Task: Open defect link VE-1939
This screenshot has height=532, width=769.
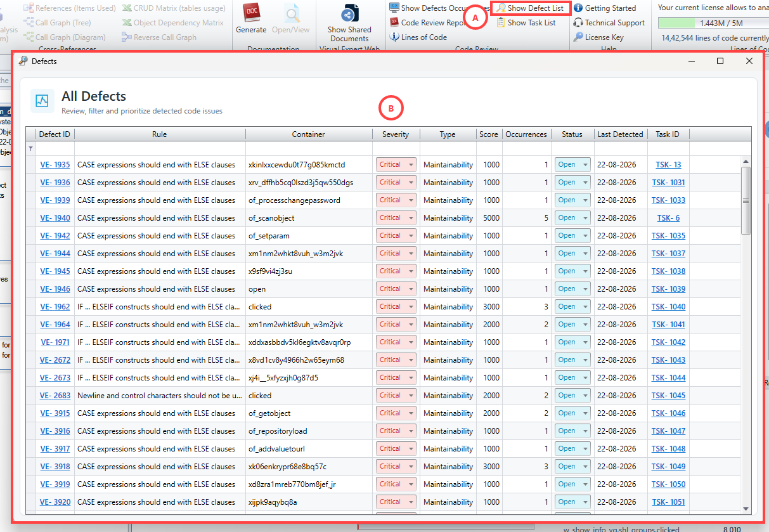Action: point(55,200)
